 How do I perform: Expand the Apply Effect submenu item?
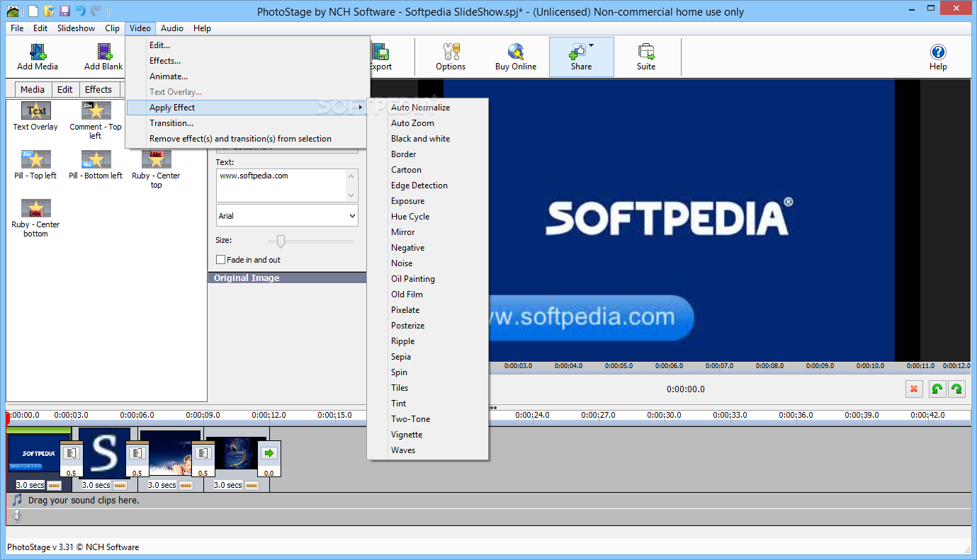click(247, 108)
